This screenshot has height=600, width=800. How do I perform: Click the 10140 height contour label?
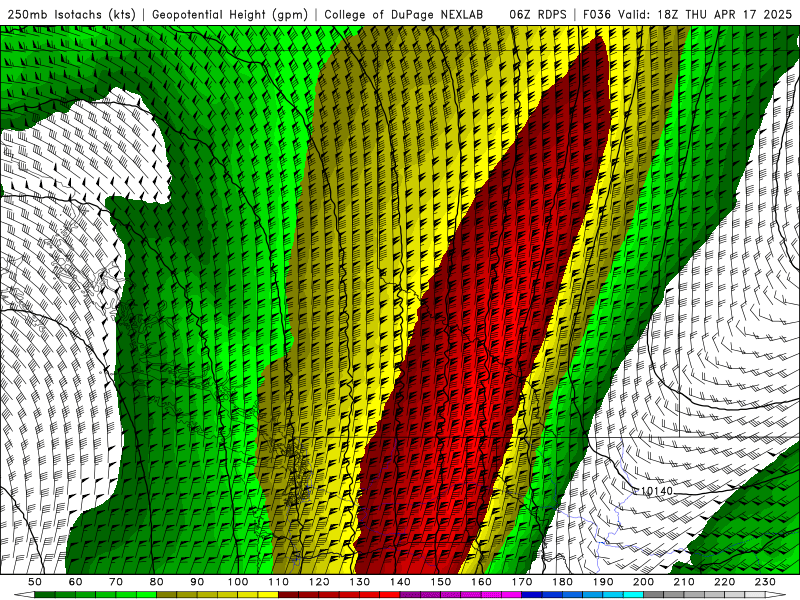click(657, 491)
